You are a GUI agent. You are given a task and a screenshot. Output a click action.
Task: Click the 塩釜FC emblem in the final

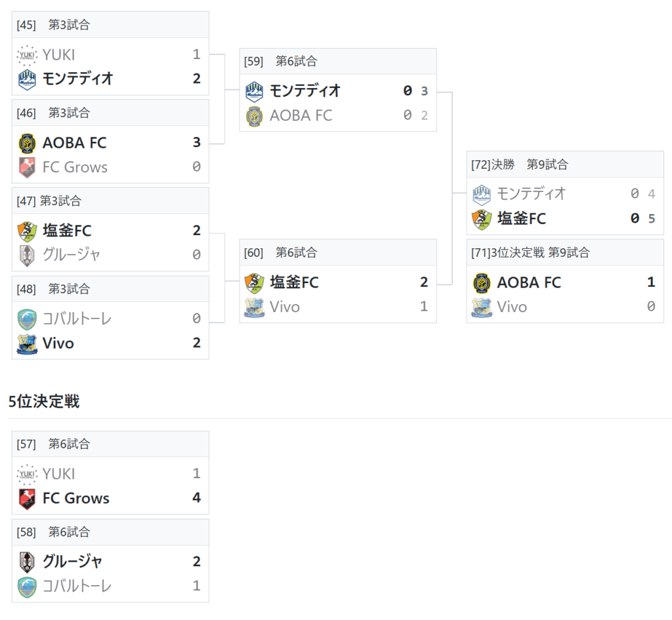click(482, 219)
